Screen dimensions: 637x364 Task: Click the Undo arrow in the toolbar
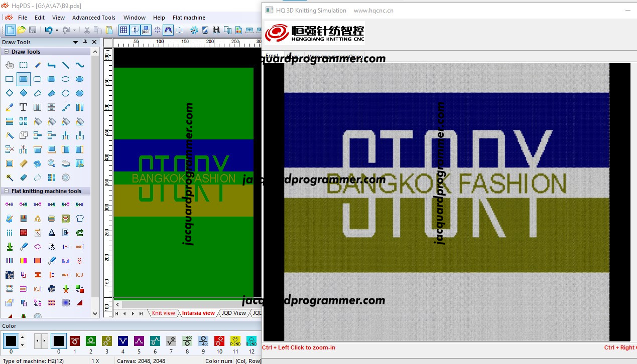tap(49, 30)
